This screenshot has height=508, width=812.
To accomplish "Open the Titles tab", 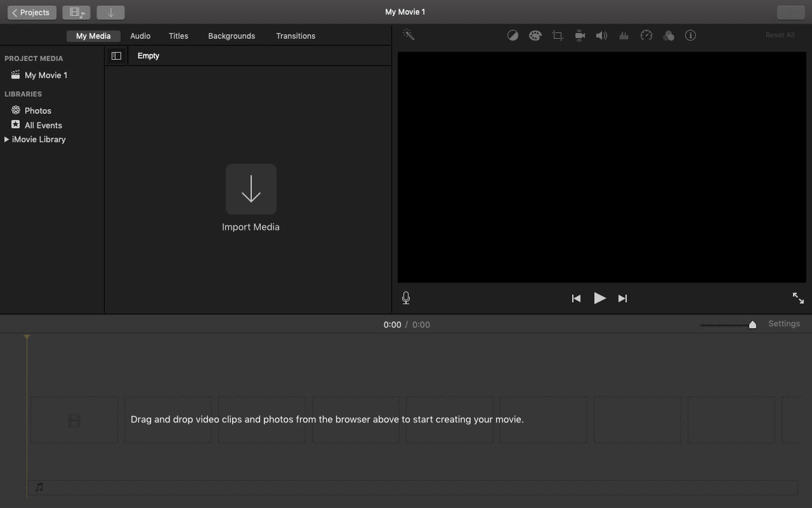I will tap(178, 36).
